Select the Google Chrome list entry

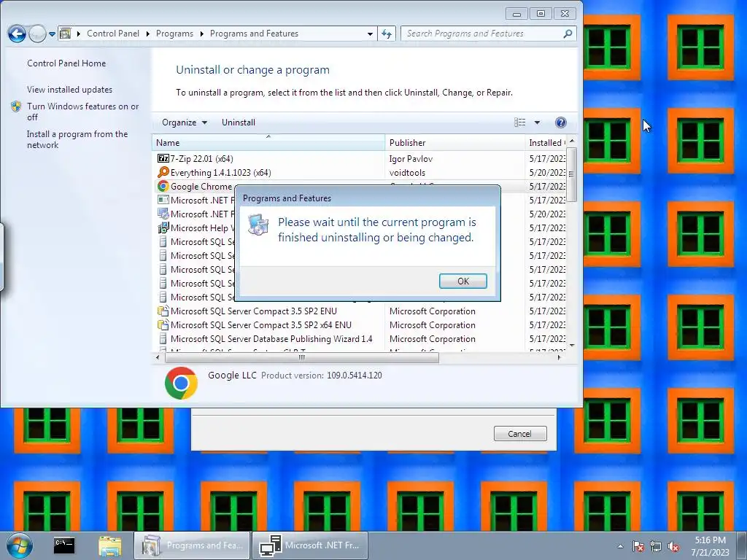(x=360, y=186)
